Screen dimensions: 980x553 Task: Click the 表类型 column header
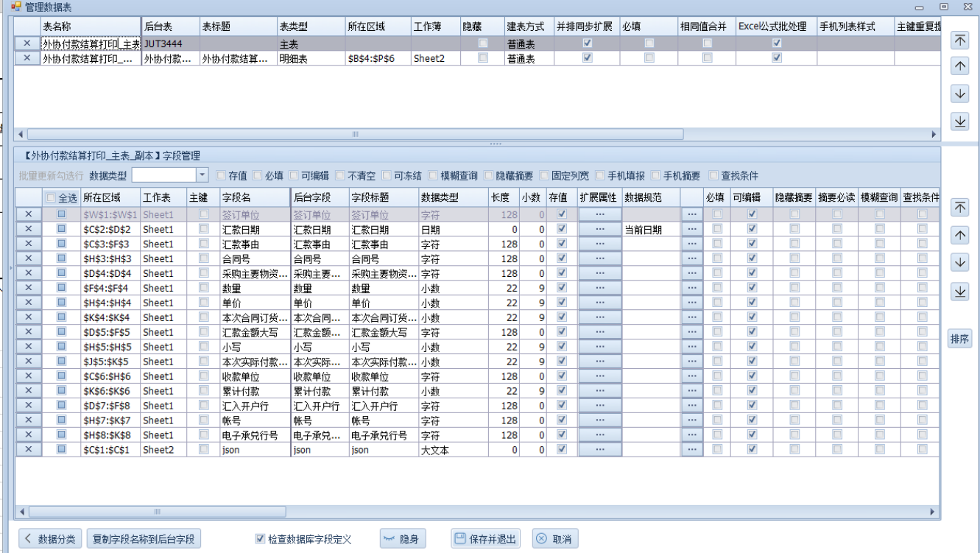tap(309, 27)
